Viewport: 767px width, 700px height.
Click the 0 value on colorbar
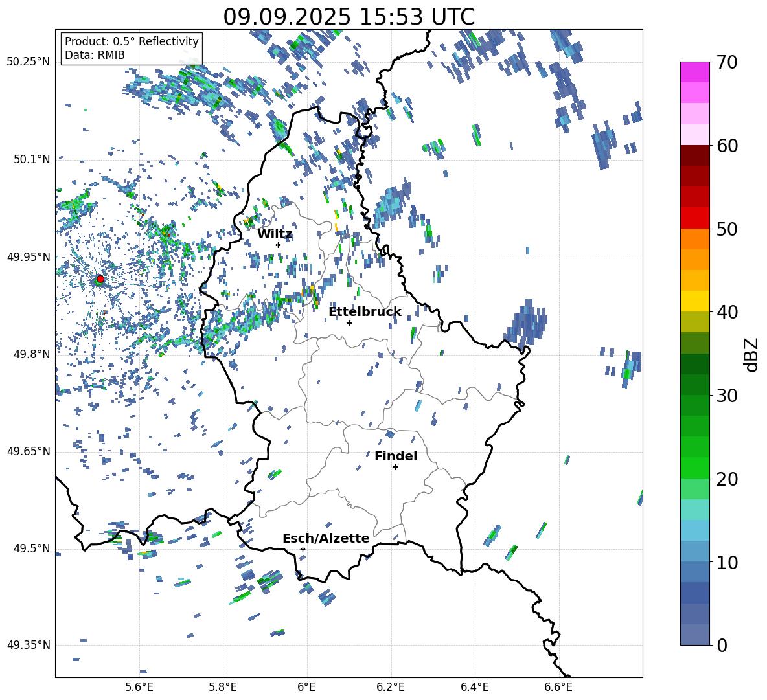[722, 645]
